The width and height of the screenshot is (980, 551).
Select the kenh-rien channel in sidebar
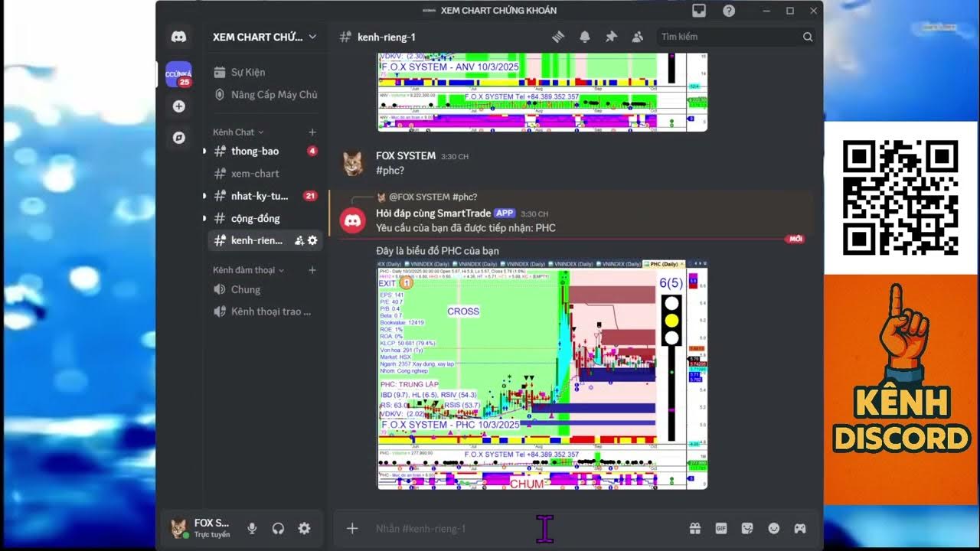(x=264, y=240)
